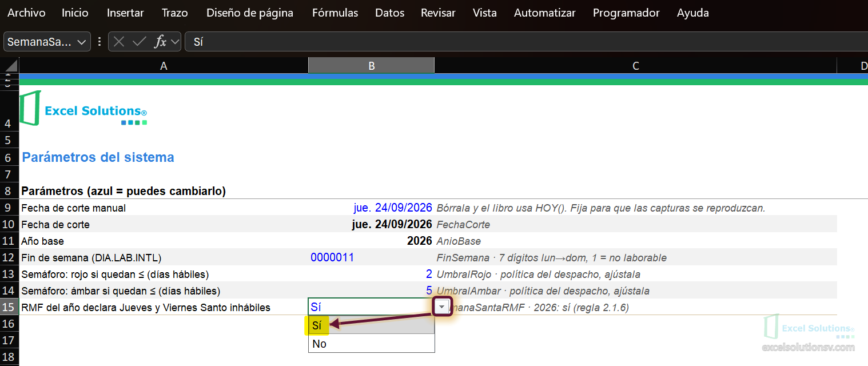Select the 'FinSemana · 7 dígitos' note

[x=635, y=257]
